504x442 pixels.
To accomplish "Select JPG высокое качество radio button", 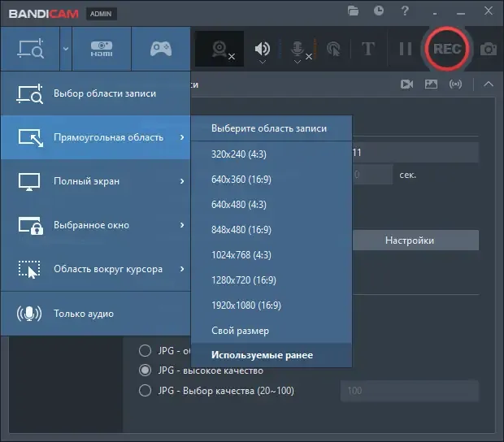I will pyautogui.click(x=145, y=370).
